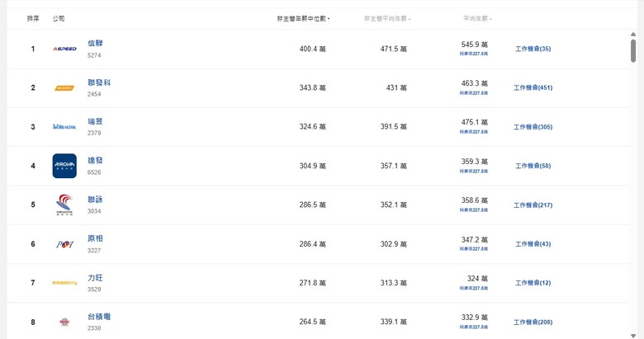Select the 324.6 萬 median salary value
The width and height of the screenshot is (644, 339).
pyautogui.click(x=313, y=127)
